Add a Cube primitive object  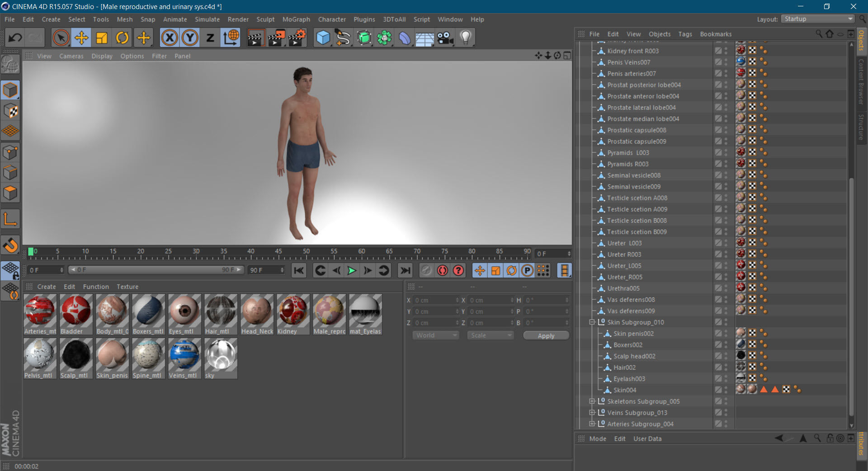(323, 38)
